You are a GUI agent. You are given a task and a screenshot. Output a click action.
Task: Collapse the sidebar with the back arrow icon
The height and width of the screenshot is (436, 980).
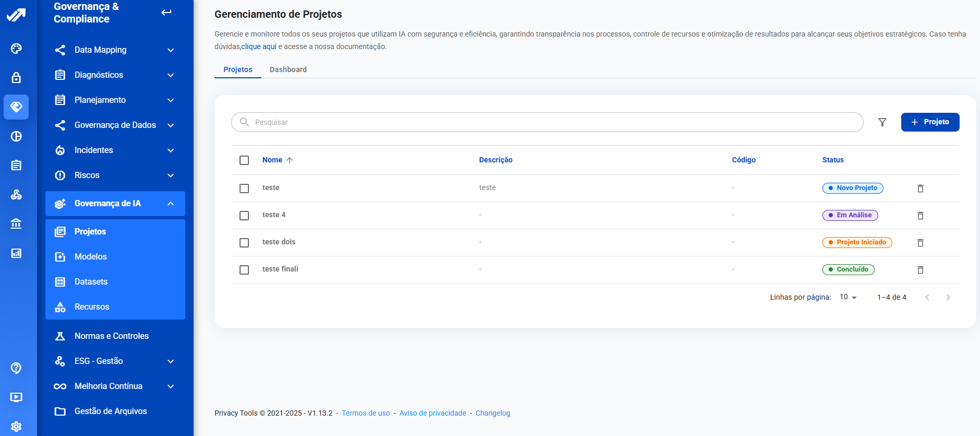click(166, 13)
